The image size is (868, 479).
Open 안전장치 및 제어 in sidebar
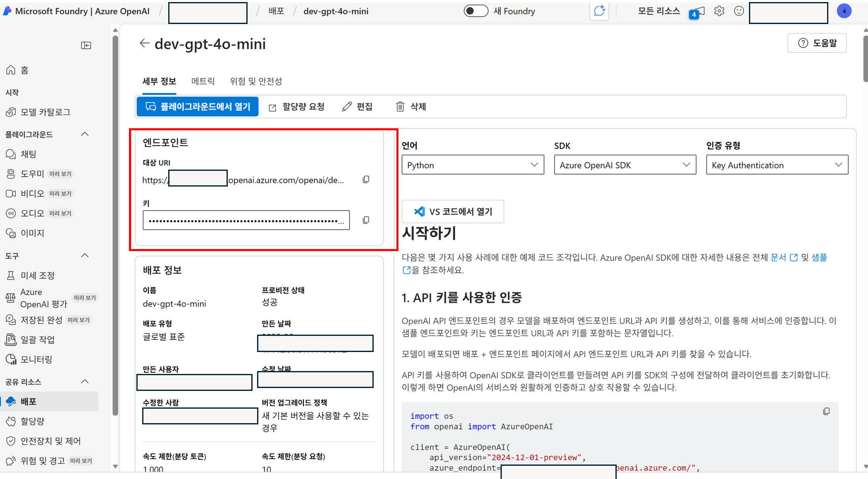point(43,441)
